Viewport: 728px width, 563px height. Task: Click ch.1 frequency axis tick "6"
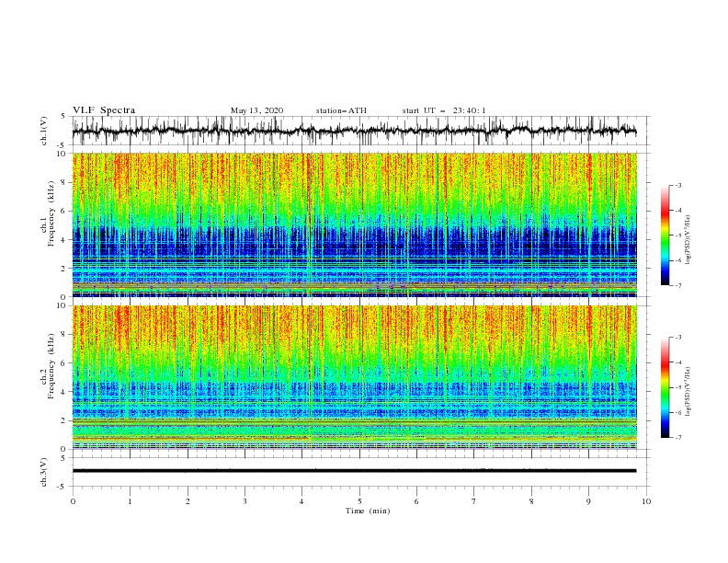(x=63, y=211)
